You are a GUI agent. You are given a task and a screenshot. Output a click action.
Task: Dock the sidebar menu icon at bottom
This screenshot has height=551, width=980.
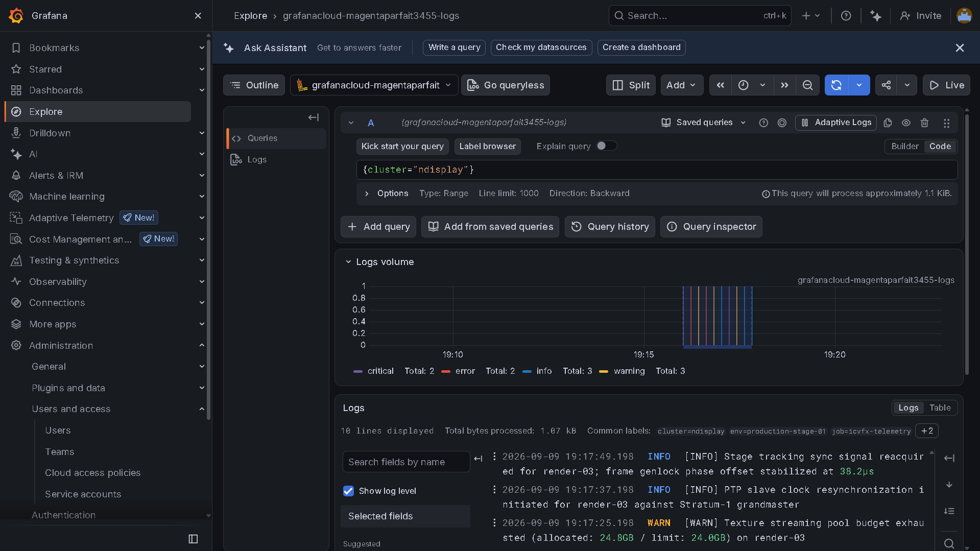(x=193, y=539)
